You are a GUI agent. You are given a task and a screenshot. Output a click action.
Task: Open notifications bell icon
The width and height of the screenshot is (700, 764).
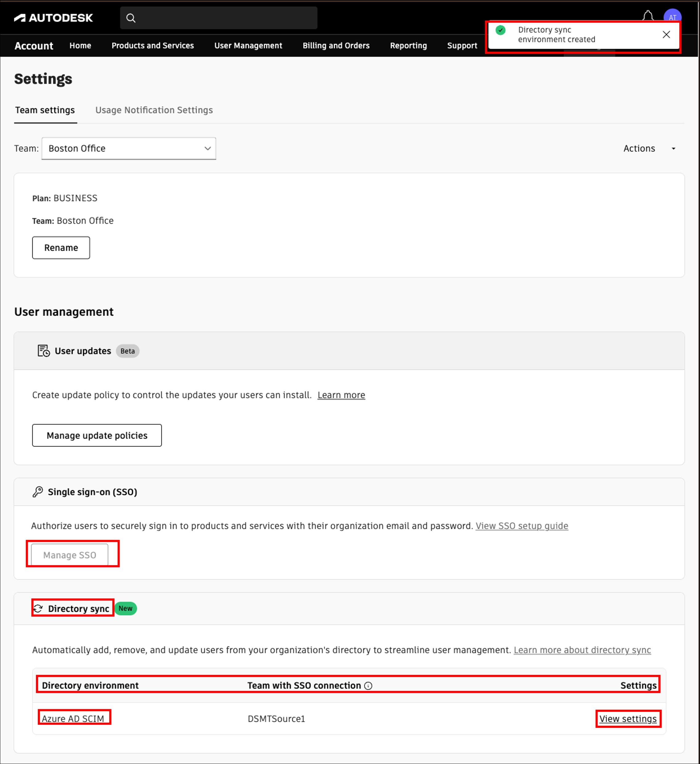pyautogui.click(x=648, y=16)
